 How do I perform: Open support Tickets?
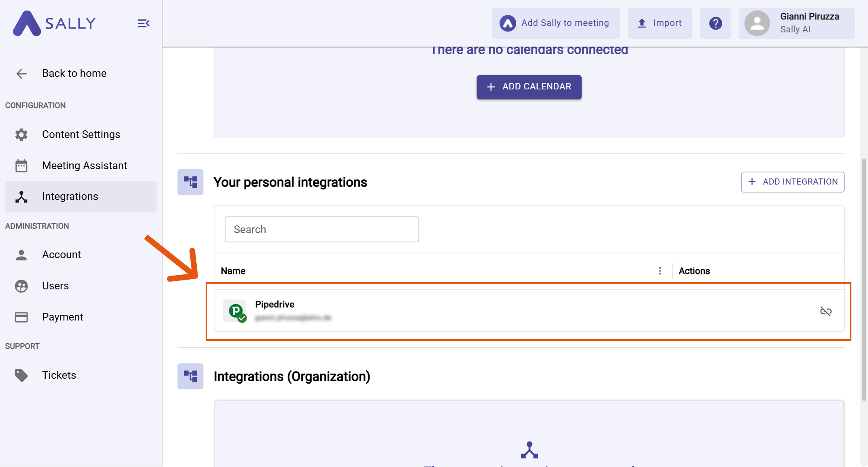coord(81,375)
